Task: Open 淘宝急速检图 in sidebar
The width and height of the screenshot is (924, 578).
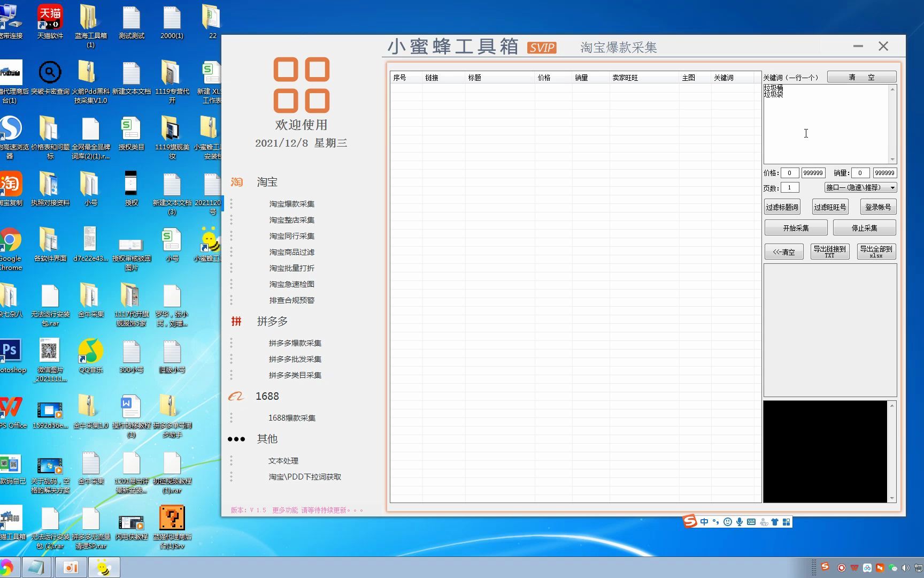Action: point(291,284)
